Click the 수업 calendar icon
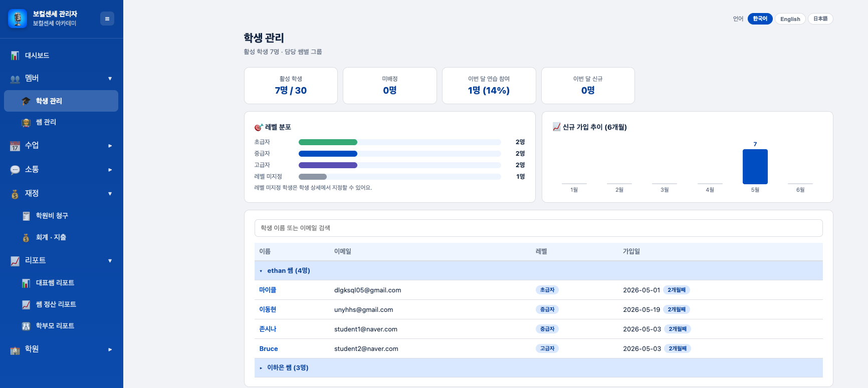Screen dimensions: 868x388 coord(15,146)
